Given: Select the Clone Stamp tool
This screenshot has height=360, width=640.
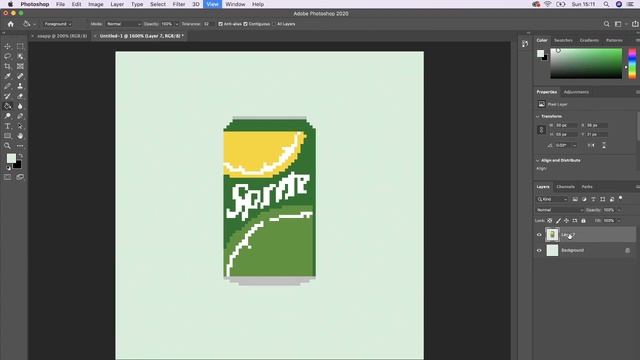Looking at the screenshot, I should click(20, 86).
